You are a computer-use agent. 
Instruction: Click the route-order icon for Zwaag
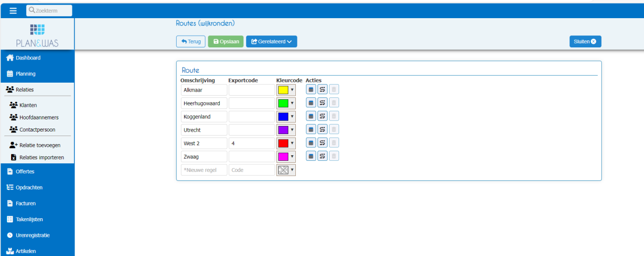point(323,156)
